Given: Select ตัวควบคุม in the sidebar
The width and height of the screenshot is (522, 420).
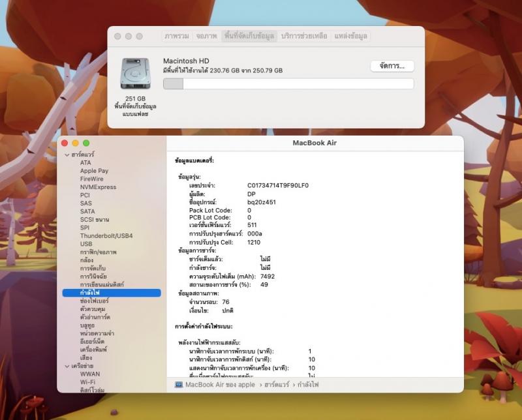Looking at the screenshot, I should (x=93, y=309).
